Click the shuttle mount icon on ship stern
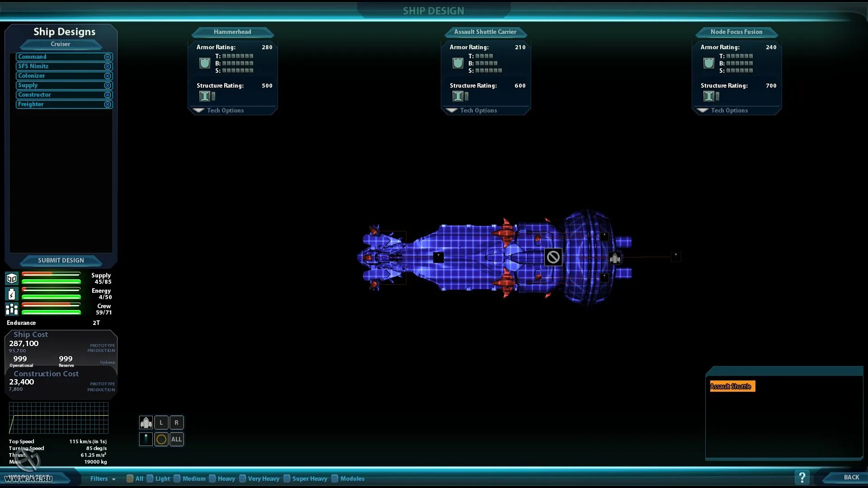Viewport: 868px width, 488px height. [x=615, y=258]
